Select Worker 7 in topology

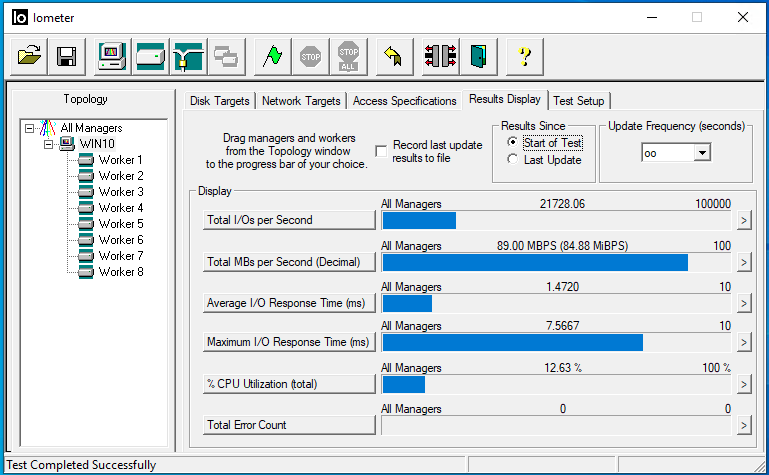(121, 256)
